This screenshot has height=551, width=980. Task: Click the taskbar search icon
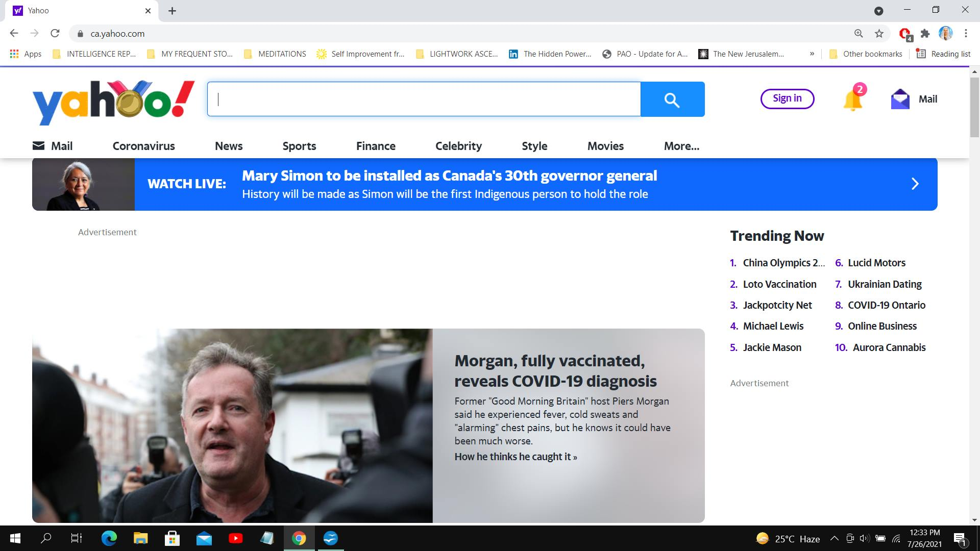(46, 538)
